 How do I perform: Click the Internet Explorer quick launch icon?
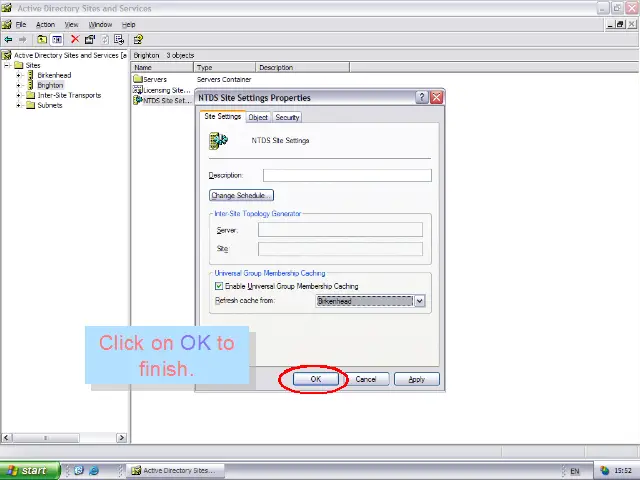click(x=94, y=470)
